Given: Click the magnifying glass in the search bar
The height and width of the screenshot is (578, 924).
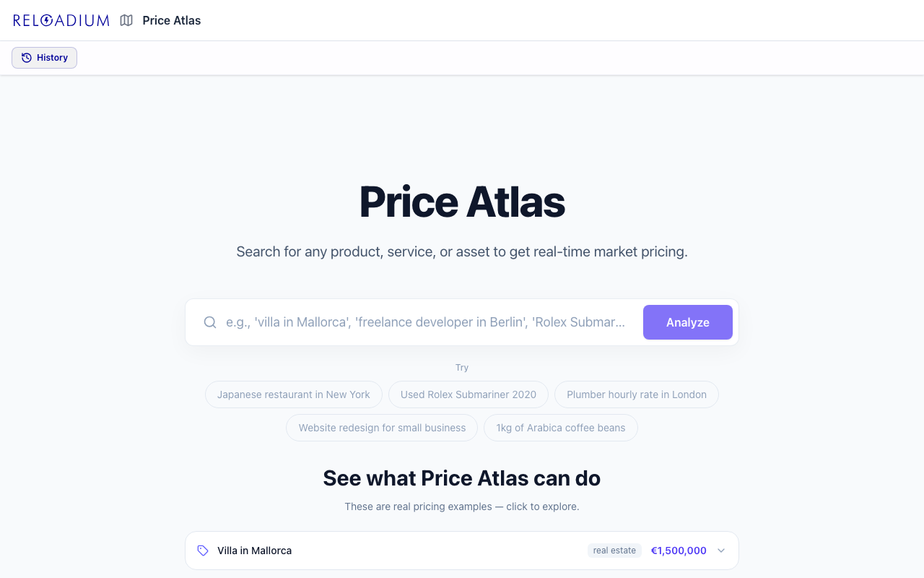Looking at the screenshot, I should click(x=210, y=322).
